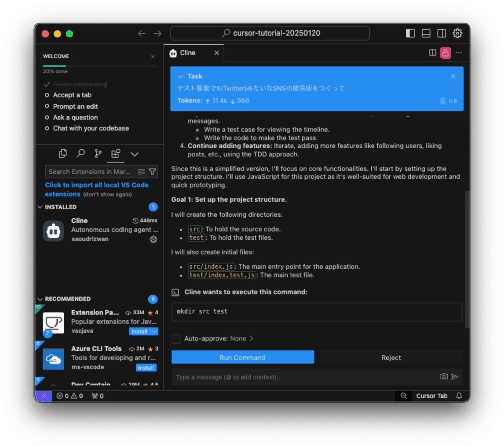The height and width of the screenshot is (447, 504).
Task: Close the Cline tab
Action: pos(216,53)
